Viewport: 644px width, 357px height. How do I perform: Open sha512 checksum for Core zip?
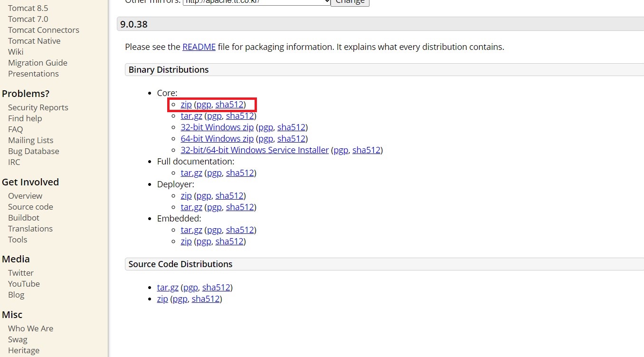pyautogui.click(x=229, y=105)
